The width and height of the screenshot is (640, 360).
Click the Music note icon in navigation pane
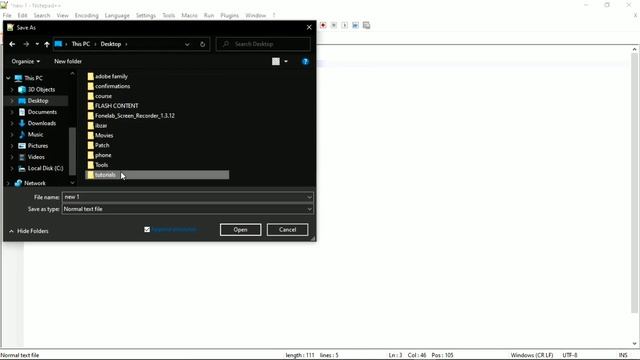click(22, 134)
